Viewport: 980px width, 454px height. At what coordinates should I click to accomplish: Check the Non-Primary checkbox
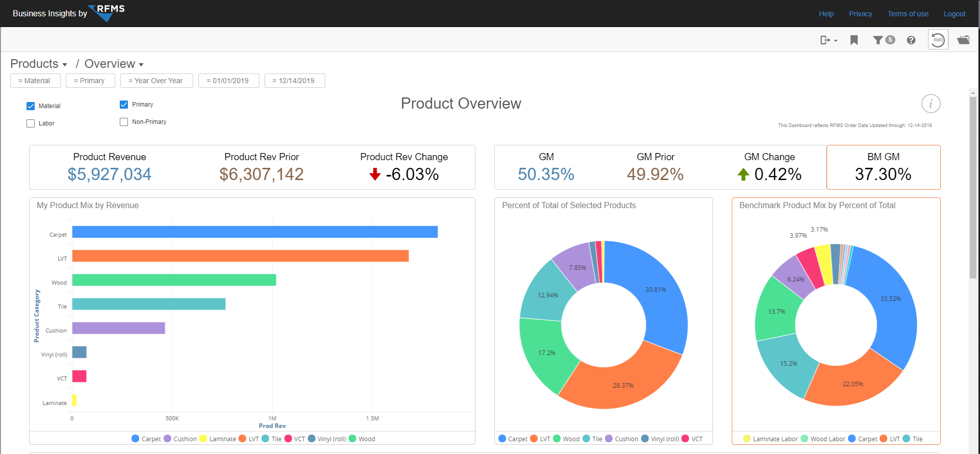(124, 122)
